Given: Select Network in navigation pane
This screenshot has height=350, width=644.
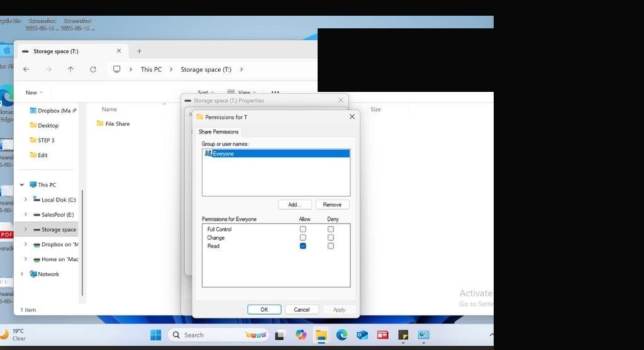Looking at the screenshot, I should (x=45, y=274).
